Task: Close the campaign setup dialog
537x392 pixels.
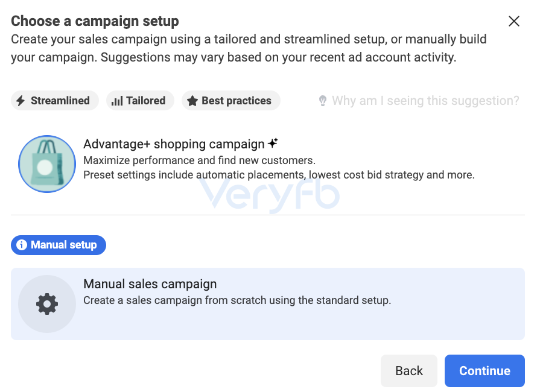Action: pyautogui.click(x=513, y=21)
